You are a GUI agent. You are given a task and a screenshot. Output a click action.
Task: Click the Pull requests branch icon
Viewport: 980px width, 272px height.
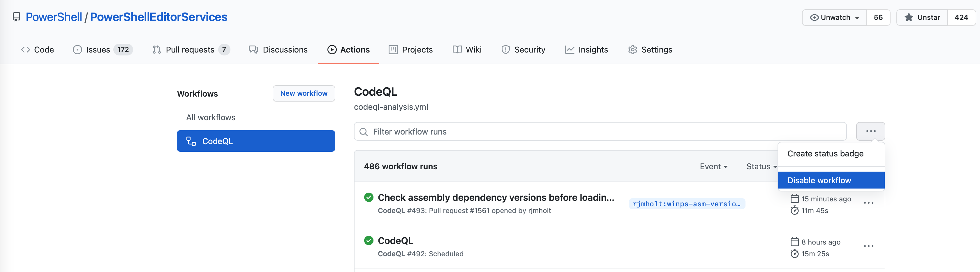(156, 50)
